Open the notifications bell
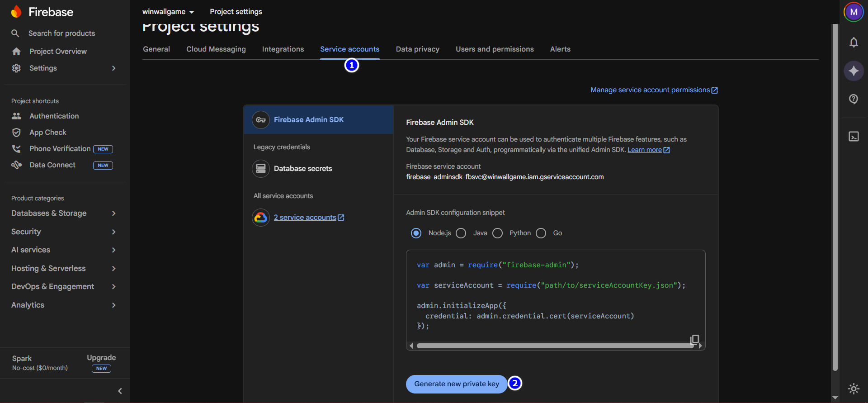868x403 pixels. (x=854, y=42)
